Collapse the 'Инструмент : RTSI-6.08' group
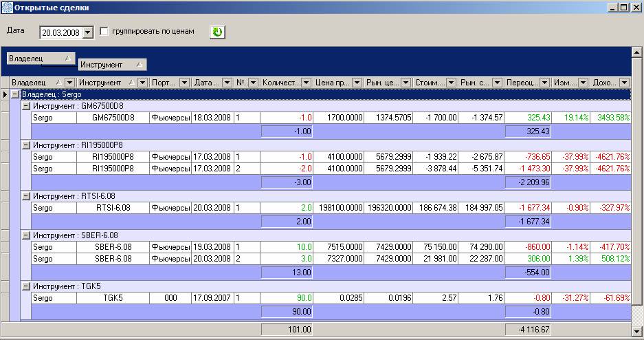644x340 pixels. [x=26, y=196]
